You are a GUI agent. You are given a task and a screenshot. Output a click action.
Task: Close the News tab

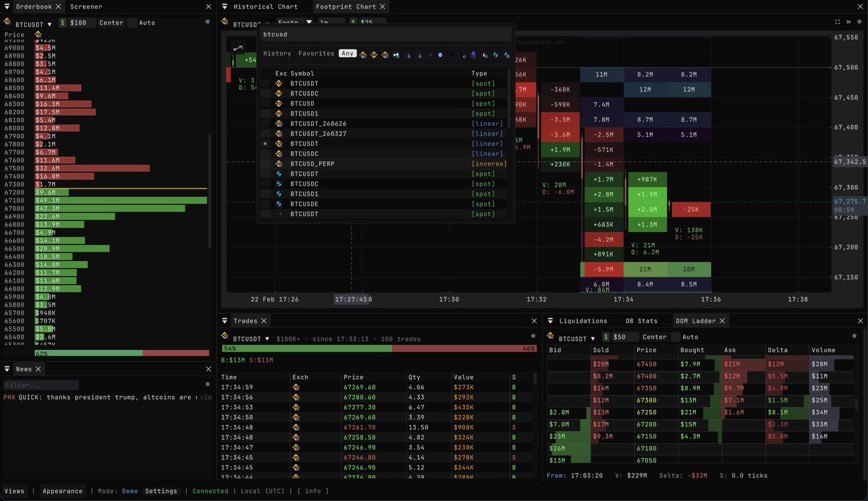38,369
